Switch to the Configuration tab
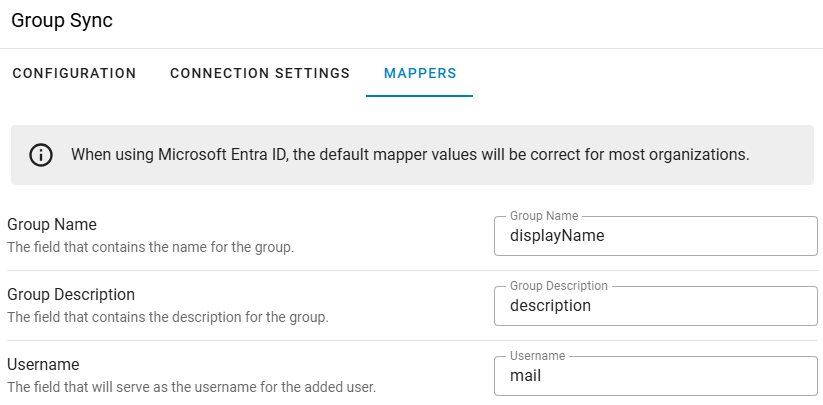 click(74, 73)
